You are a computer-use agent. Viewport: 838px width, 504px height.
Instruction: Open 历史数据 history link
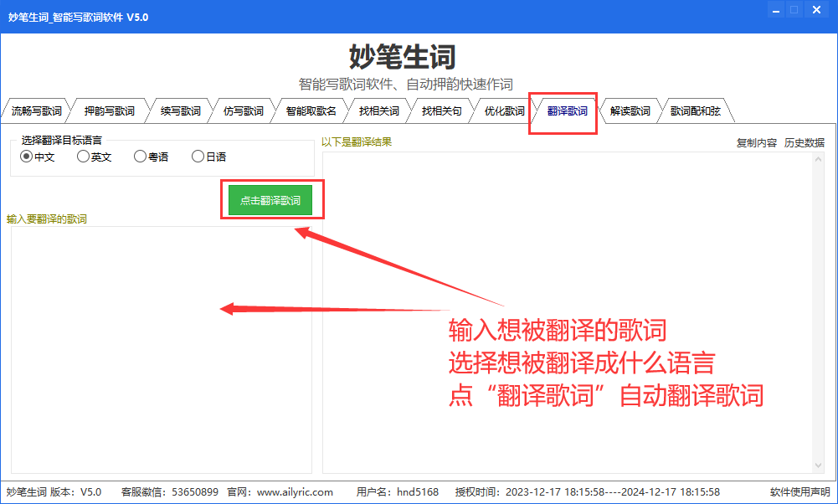tap(805, 142)
